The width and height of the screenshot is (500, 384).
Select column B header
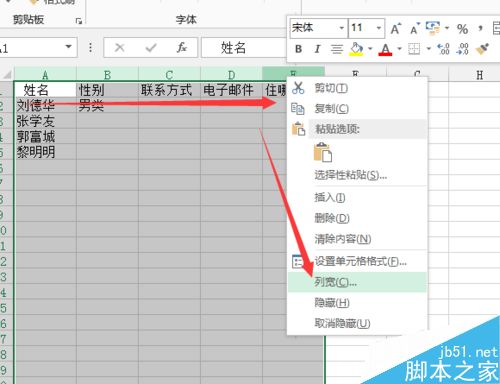pos(107,74)
